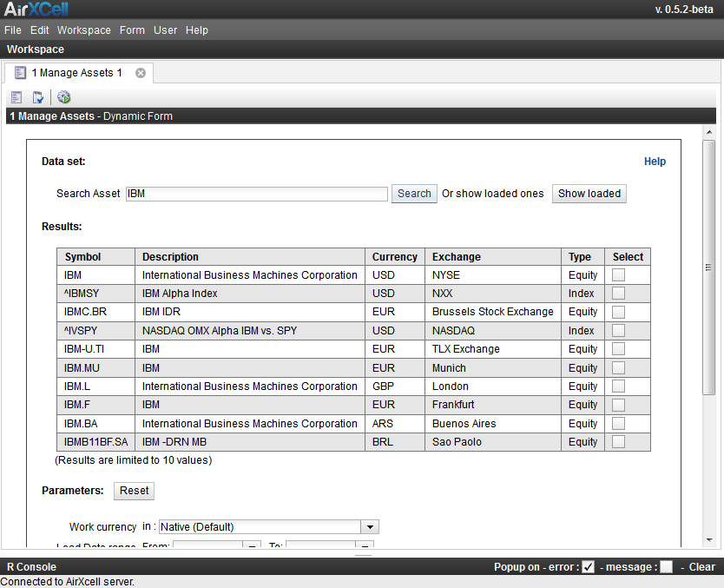Select the IBM NYSE row checkbox
The height and width of the screenshot is (588, 724).
[618, 274]
